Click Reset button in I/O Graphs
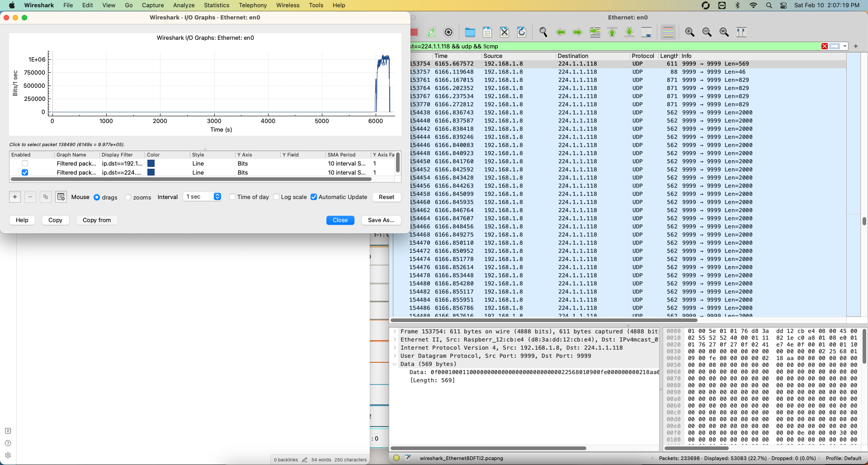 387,197
